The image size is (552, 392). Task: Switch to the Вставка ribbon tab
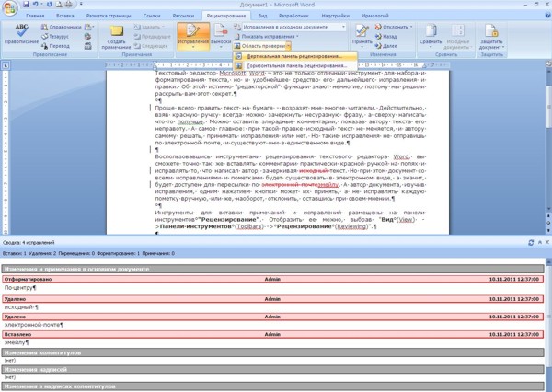[x=64, y=16]
